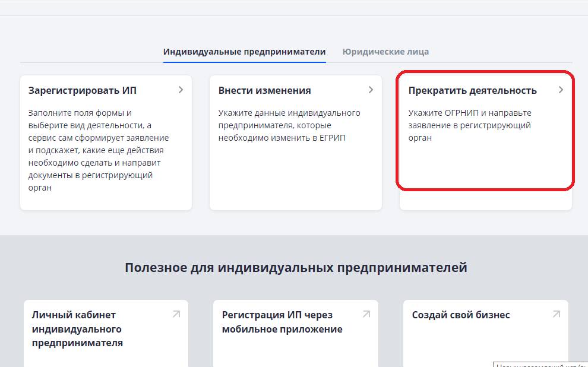This screenshot has width=588, height=367.
Task: Open the Юридические лица tab
Action: (385, 52)
